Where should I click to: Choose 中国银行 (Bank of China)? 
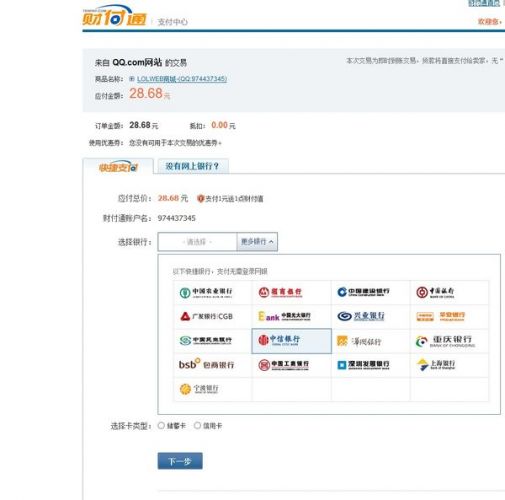[449, 293]
